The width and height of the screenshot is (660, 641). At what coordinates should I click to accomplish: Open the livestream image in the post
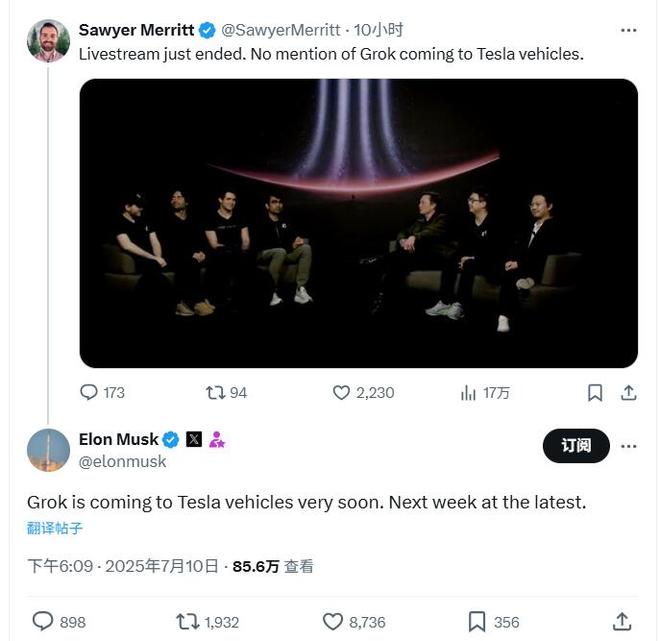[x=358, y=223]
